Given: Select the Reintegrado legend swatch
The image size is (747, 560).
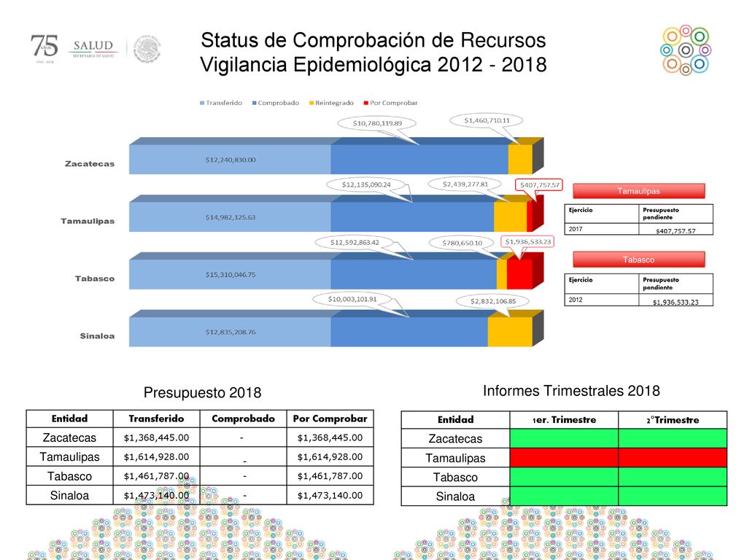Looking at the screenshot, I should pyautogui.click(x=311, y=103).
